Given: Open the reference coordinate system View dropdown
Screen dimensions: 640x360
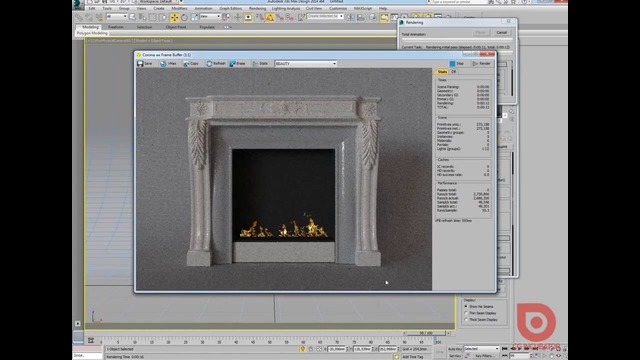Looking at the screenshot, I should point(210,17).
